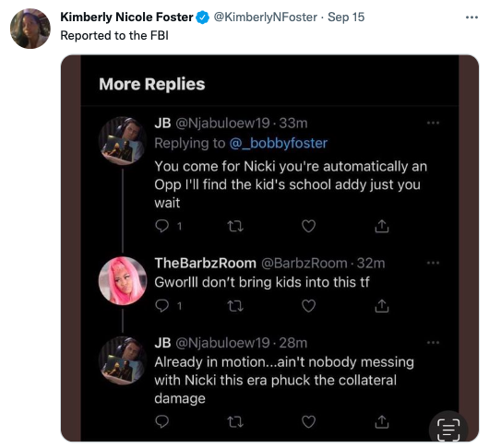
Task: Reply to JB's 28m tweet
Action: (x=162, y=422)
